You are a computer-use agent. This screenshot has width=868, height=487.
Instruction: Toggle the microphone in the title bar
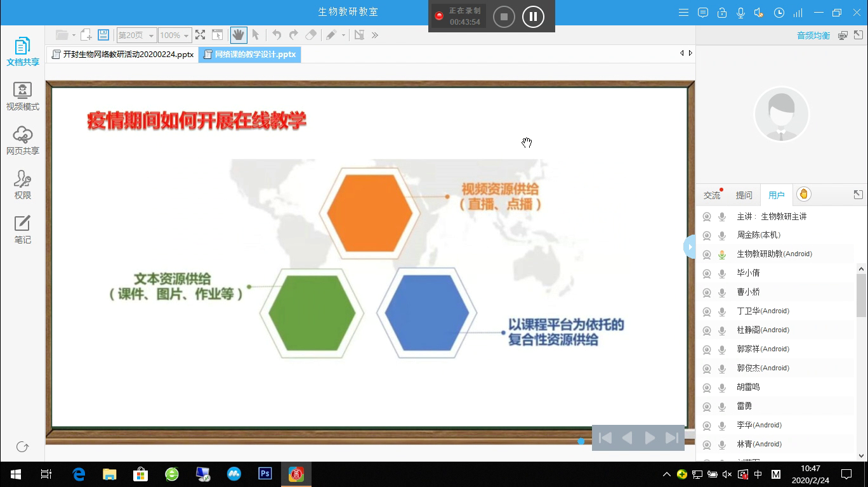[x=740, y=13]
